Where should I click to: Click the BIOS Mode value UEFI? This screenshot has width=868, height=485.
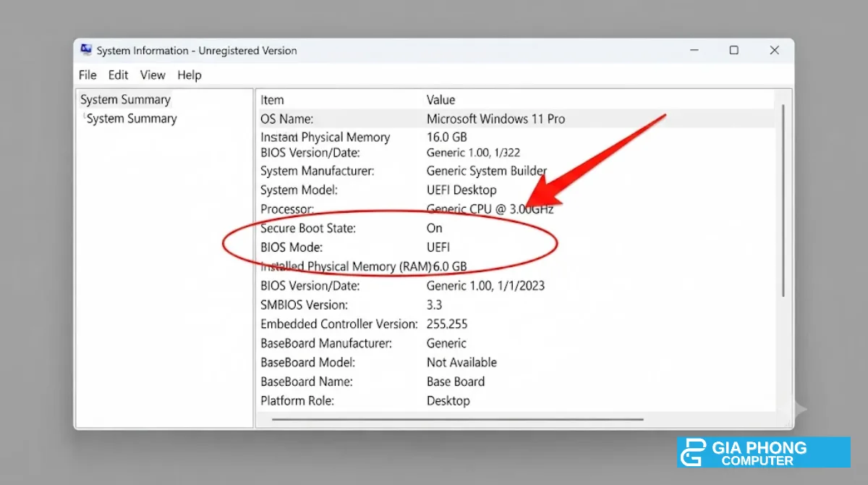coord(438,247)
